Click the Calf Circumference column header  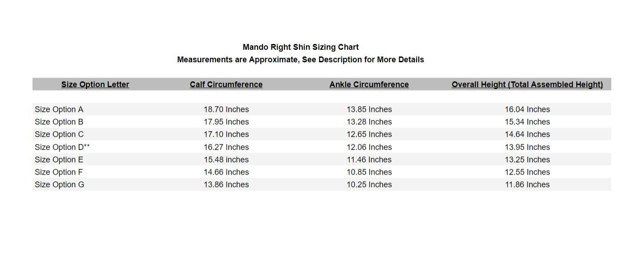[226, 84]
